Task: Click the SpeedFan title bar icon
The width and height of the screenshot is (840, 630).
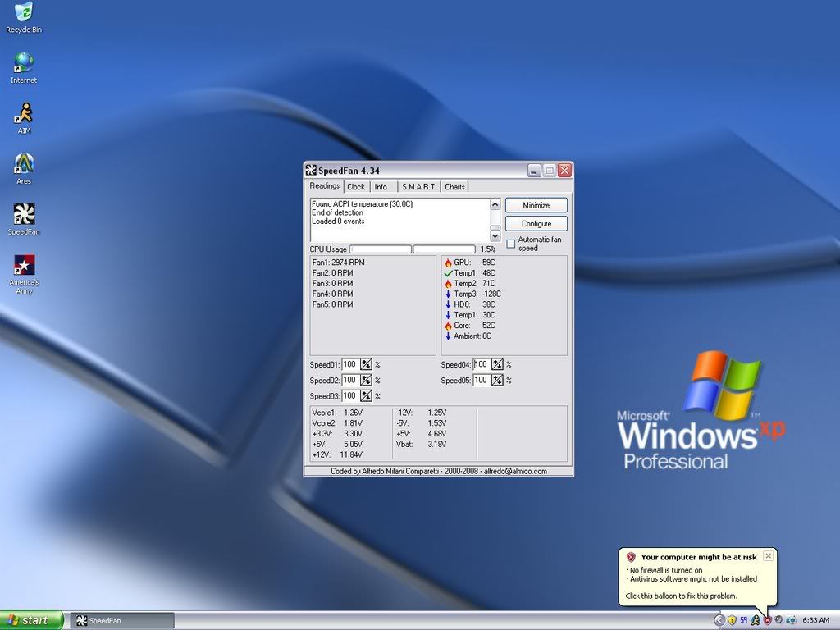Action: (311, 171)
